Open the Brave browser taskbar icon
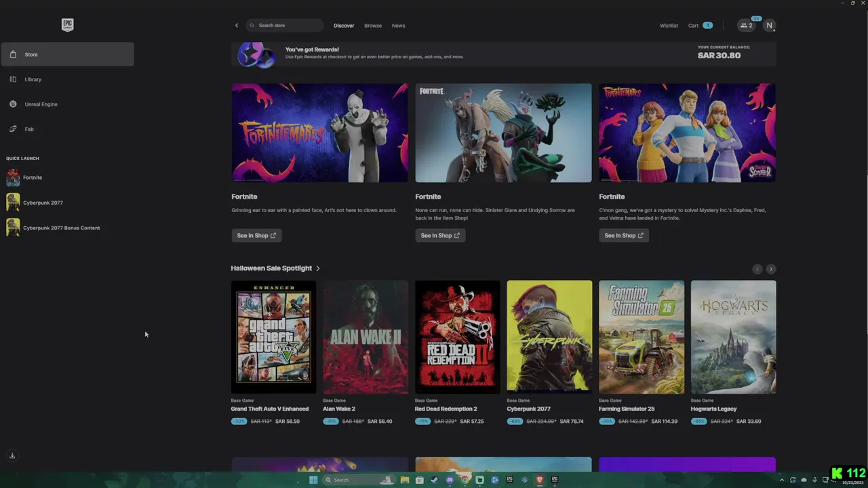 pyautogui.click(x=540, y=480)
